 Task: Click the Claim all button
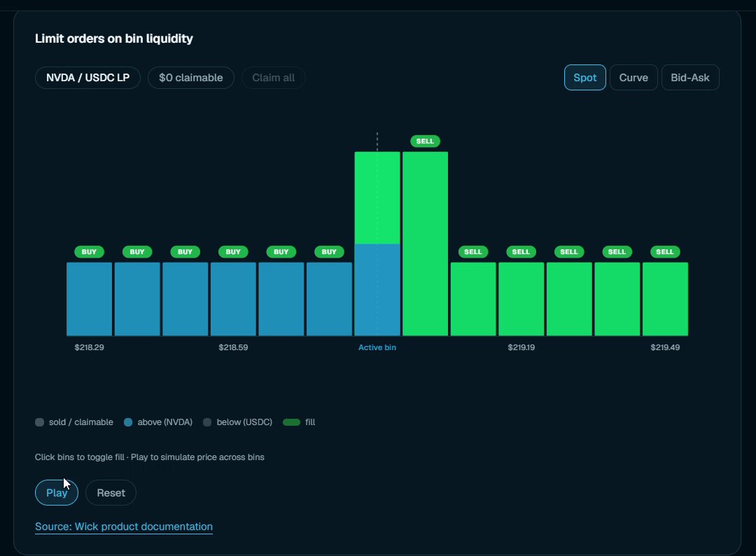(274, 78)
